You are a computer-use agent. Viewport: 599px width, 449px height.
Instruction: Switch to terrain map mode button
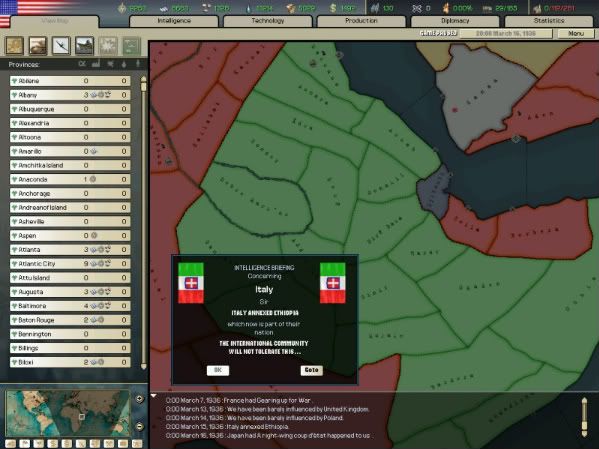pos(10,444)
